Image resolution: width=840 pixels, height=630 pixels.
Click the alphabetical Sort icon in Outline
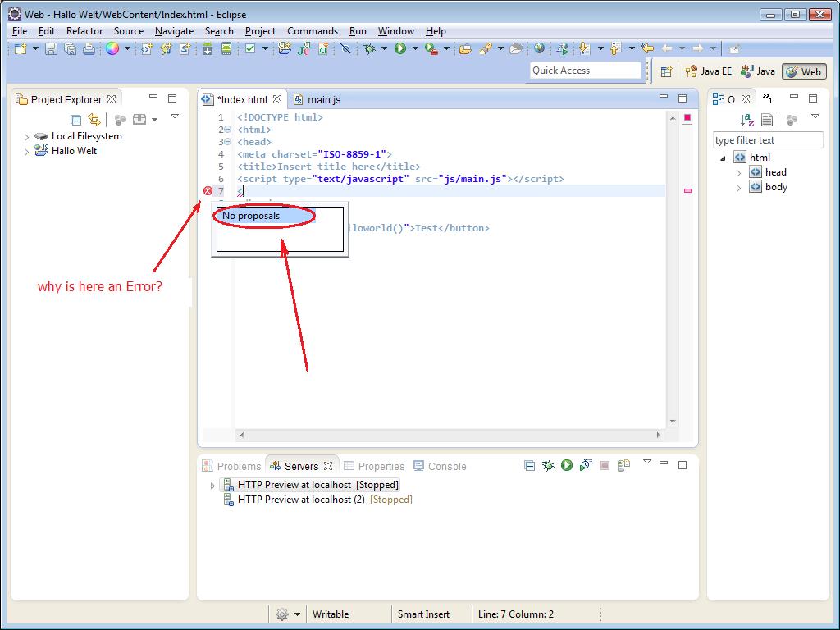(x=746, y=120)
